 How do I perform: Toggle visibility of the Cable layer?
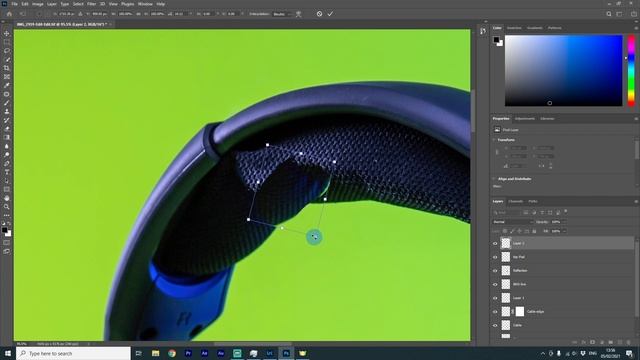[495, 325]
